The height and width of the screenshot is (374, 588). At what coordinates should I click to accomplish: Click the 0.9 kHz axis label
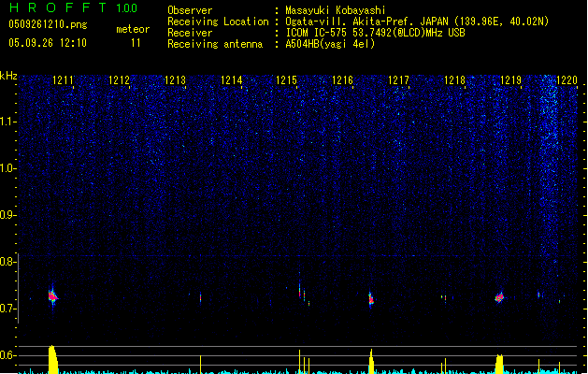(7, 215)
